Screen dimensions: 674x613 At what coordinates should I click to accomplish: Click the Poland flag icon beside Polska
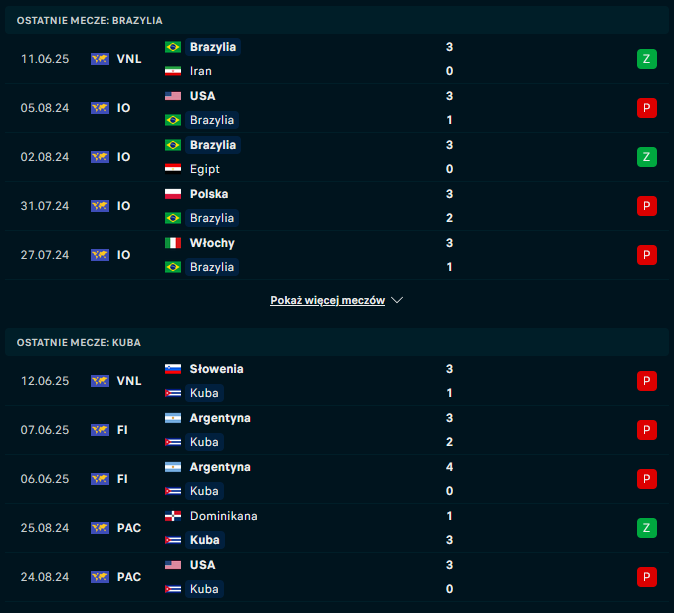173,194
